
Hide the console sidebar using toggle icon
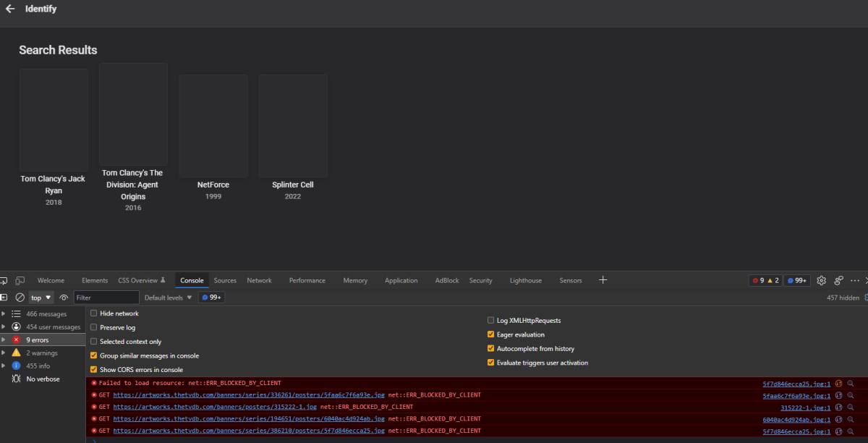tap(4, 298)
